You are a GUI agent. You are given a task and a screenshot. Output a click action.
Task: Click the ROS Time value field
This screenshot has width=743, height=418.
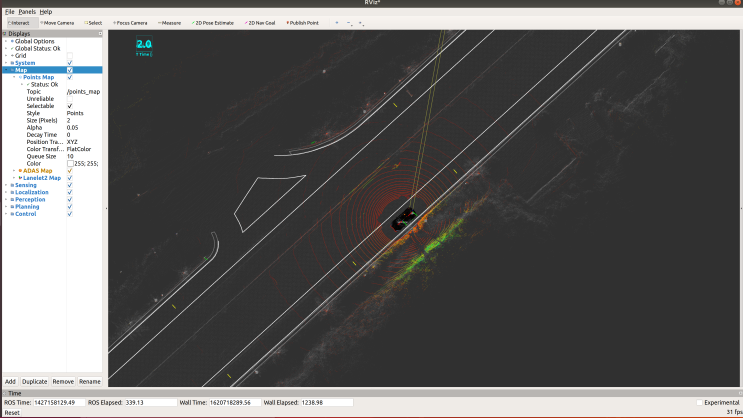[x=59, y=402]
